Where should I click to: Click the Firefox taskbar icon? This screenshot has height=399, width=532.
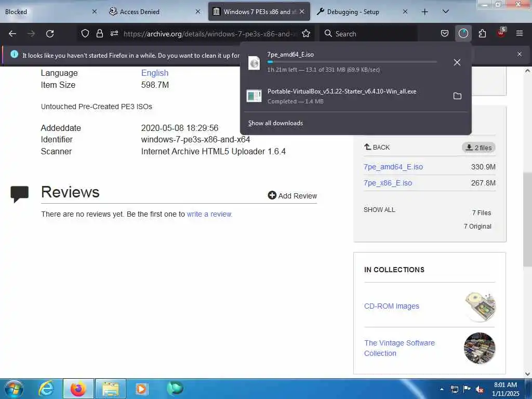[78, 389]
